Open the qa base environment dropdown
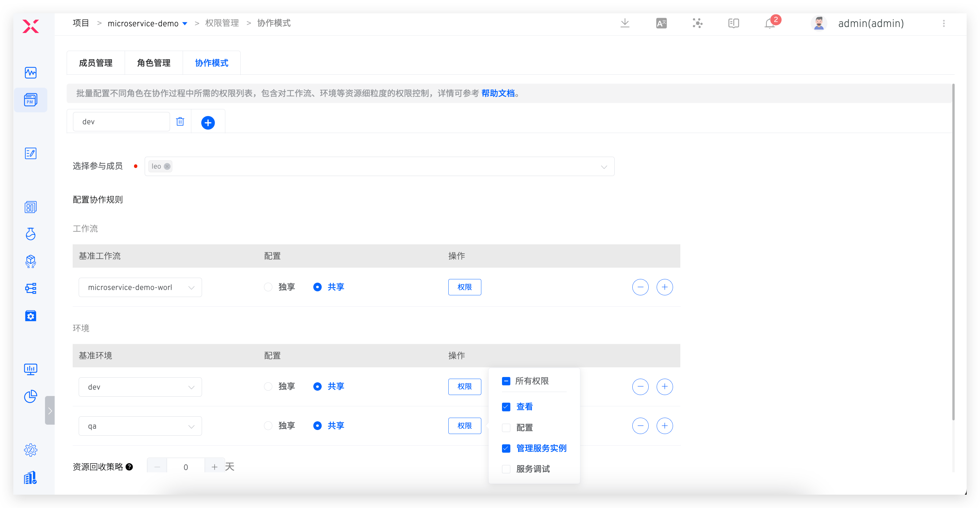 tap(140, 426)
